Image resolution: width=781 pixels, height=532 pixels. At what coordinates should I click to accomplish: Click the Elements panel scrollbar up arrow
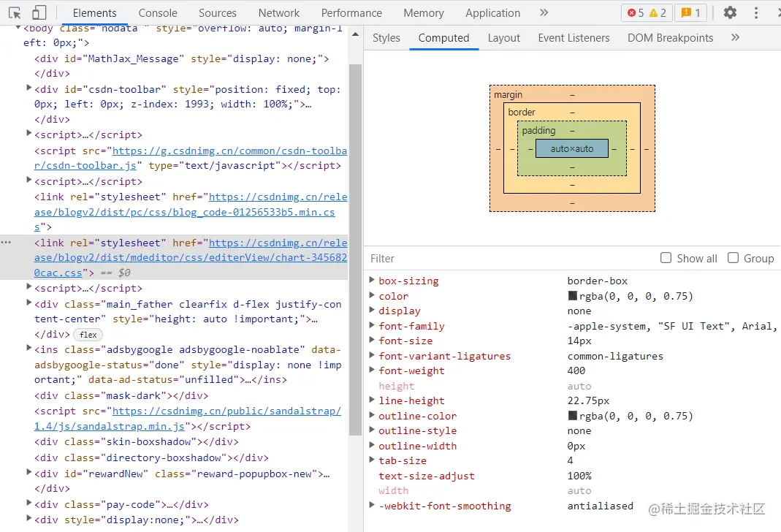355,34
